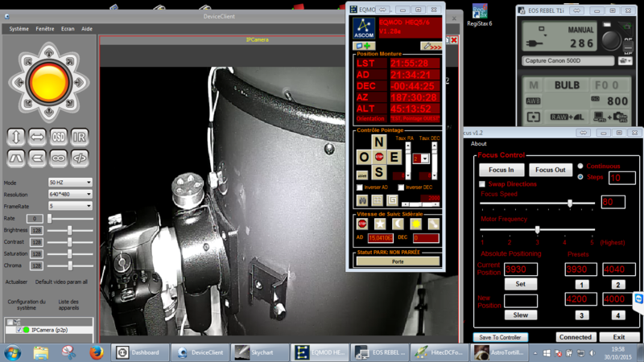Select lunar tracking moon icon in EQMOD
The image size is (644, 362).
[x=398, y=224]
